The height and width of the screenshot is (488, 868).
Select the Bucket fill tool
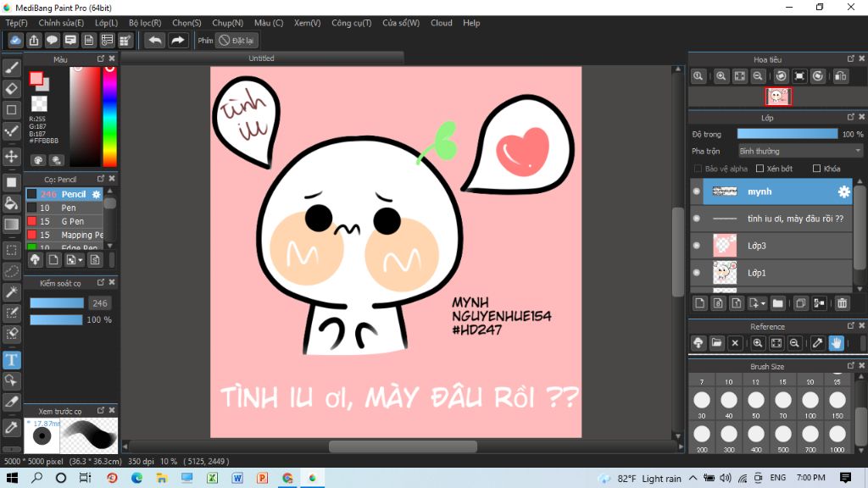click(12, 203)
